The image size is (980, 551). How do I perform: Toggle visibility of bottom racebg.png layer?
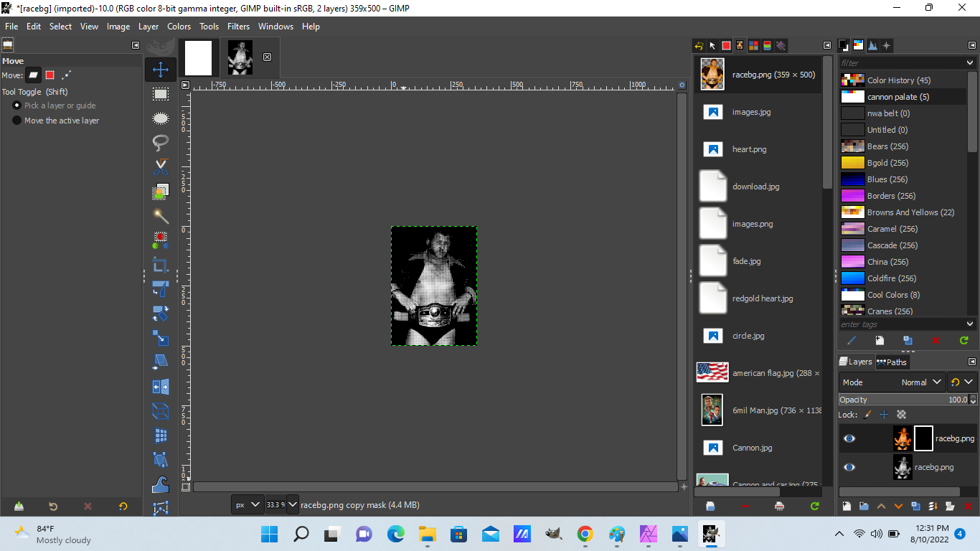[x=849, y=467]
